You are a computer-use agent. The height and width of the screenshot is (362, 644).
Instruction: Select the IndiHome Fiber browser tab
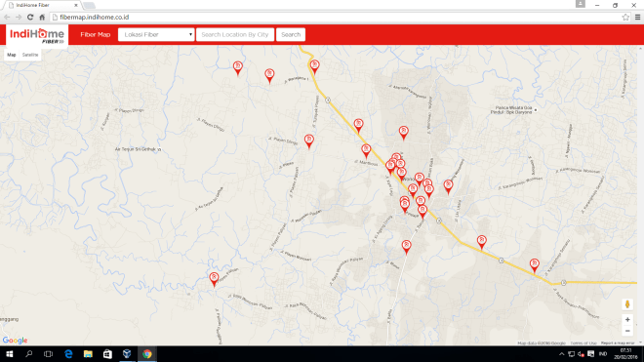click(x=43, y=5)
